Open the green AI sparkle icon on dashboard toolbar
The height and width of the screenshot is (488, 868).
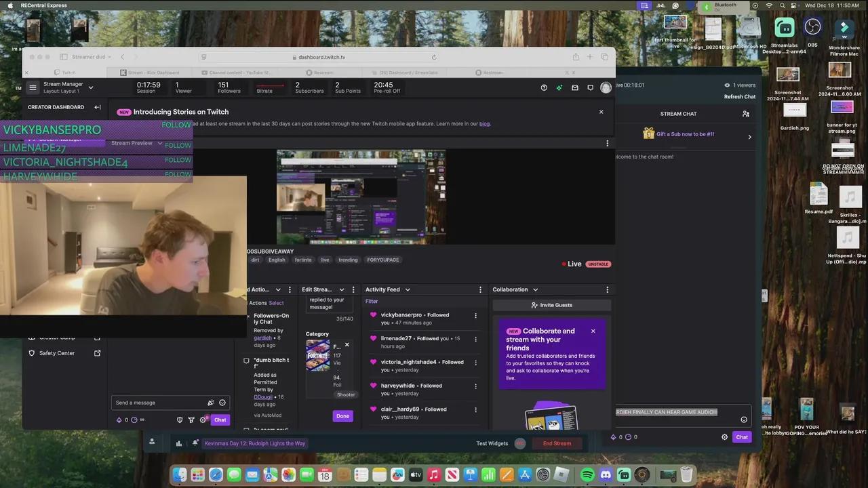click(559, 87)
